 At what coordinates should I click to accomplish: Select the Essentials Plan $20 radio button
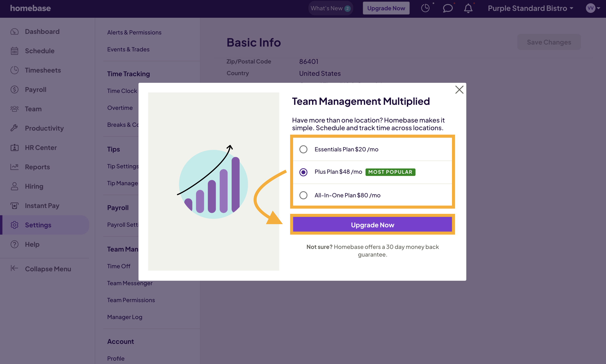point(303,149)
